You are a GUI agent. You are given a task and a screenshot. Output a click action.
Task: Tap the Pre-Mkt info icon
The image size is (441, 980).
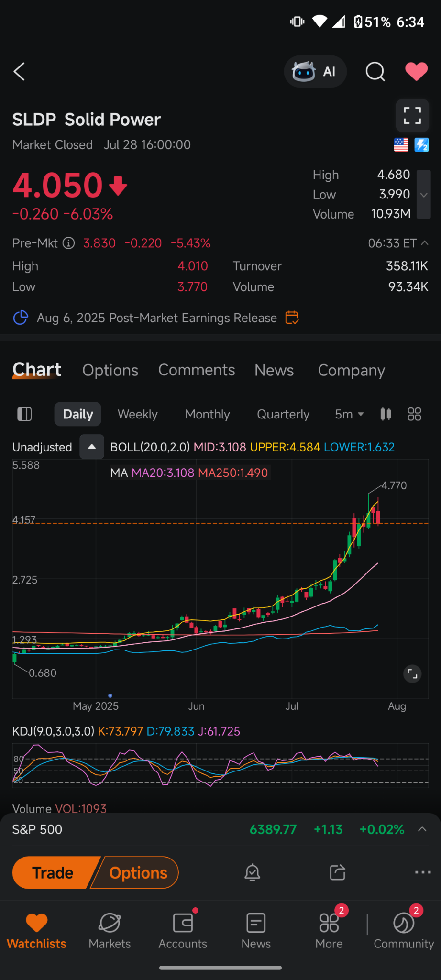69,243
